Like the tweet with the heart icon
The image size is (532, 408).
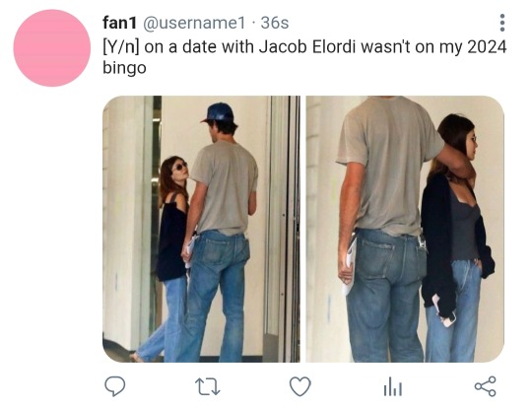pos(299,386)
